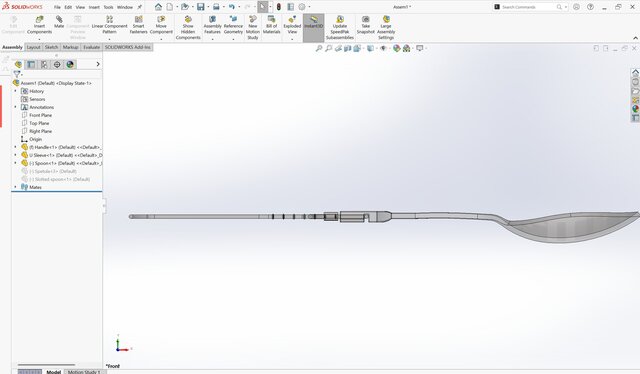Screen dimensions: 640x374
Task: Open Large Assembly Settings
Action: coord(386,28)
